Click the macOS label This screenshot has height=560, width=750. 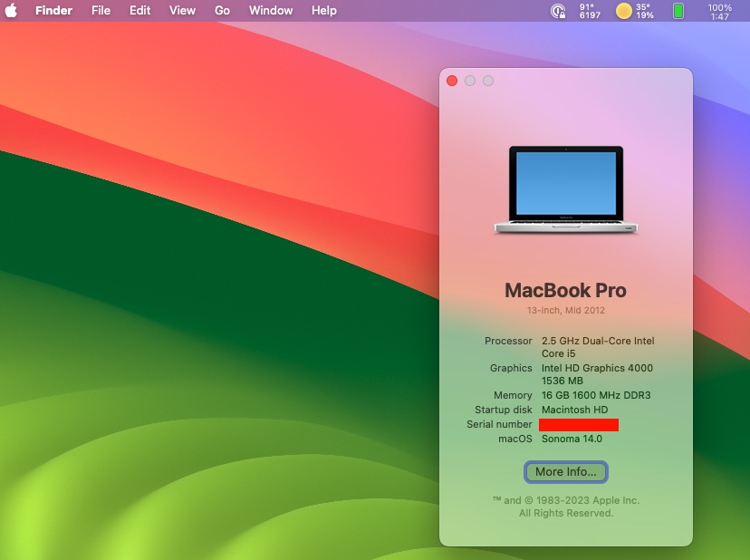(515, 439)
